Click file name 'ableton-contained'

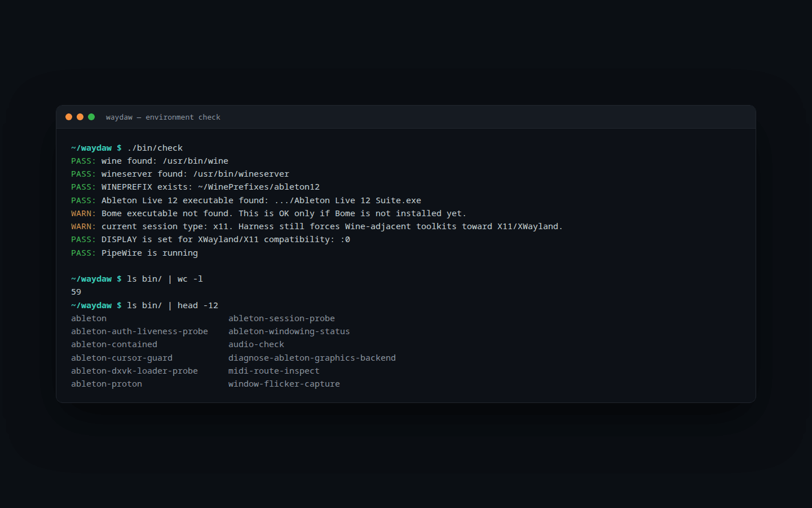pyautogui.click(x=114, y=344)
